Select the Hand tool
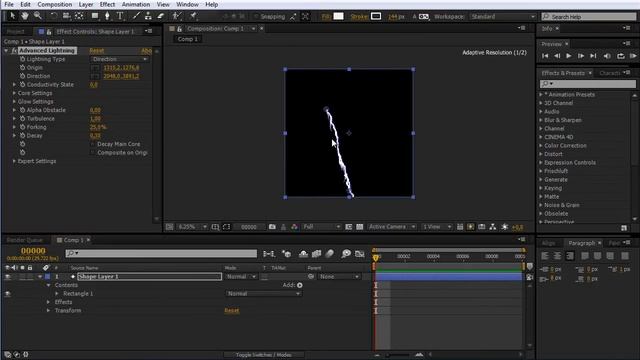The image size is (640, 360). (x=25, y=16)
